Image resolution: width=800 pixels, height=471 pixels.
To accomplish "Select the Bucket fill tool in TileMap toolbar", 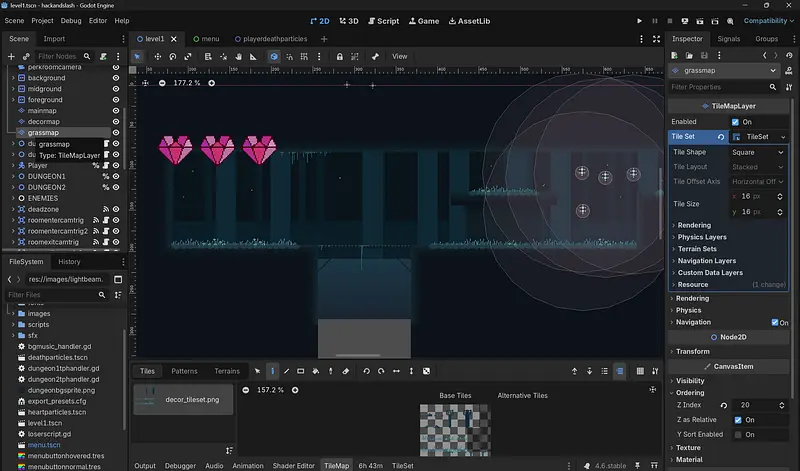I will point(316,371).
